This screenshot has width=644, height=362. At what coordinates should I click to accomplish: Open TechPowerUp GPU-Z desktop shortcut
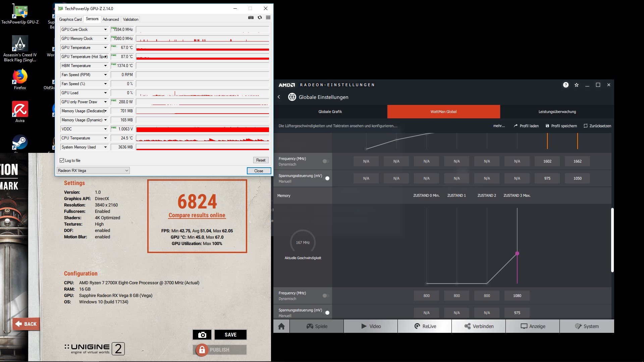point(20,14)
